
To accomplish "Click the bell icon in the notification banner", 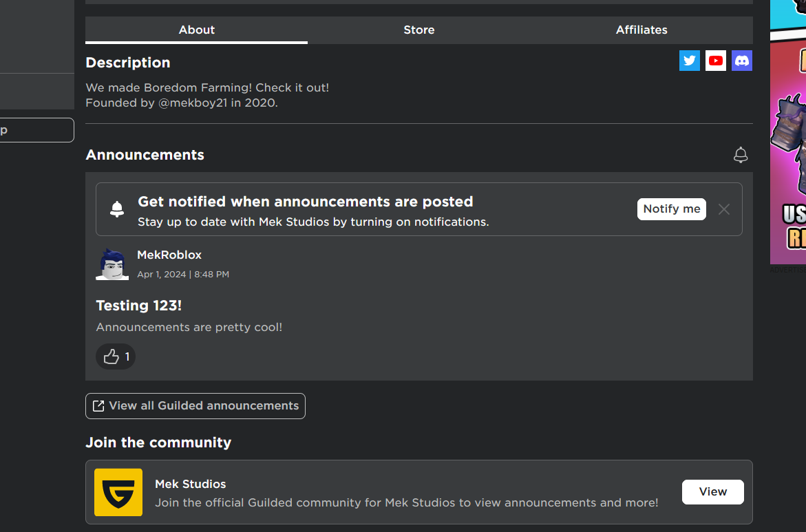I will (x=117, y=208).
